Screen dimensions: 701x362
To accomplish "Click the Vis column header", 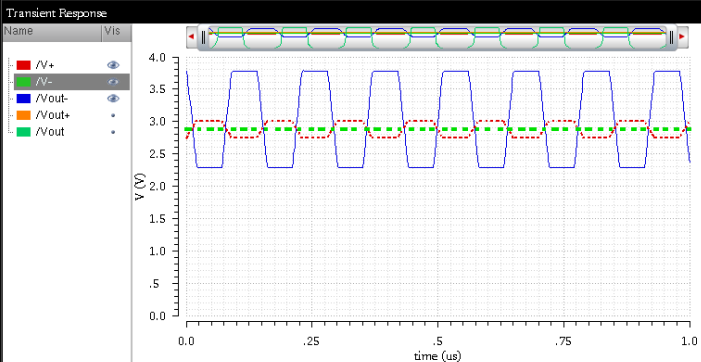I will 117,33.
